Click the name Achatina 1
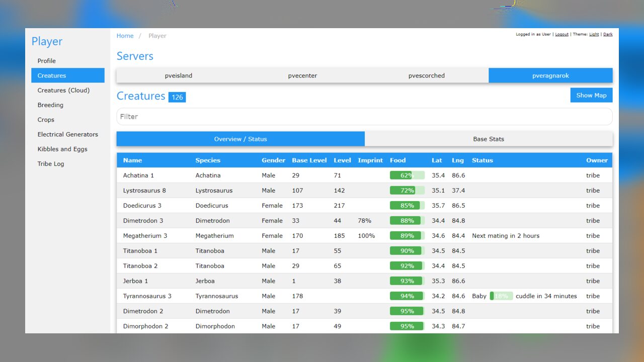644x362 pixels. pos(138,175)
